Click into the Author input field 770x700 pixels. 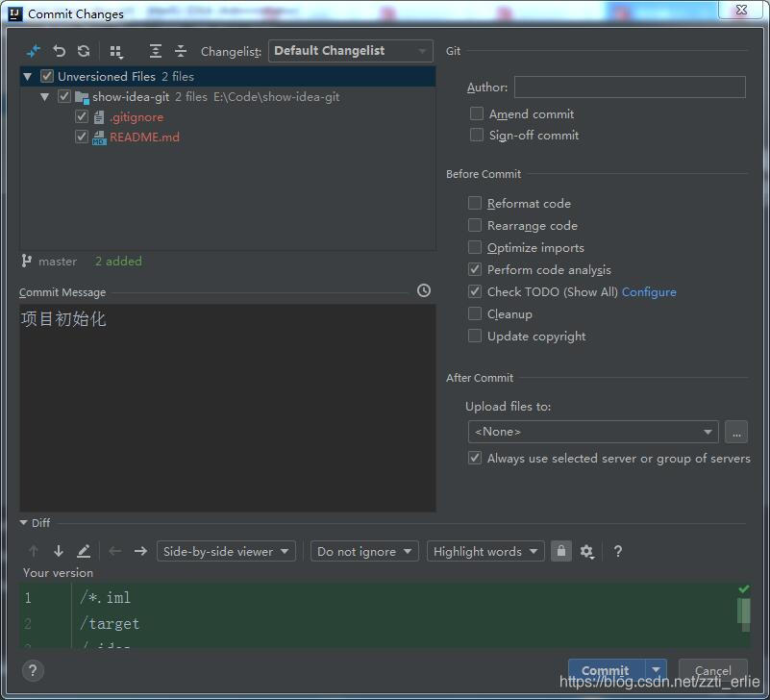click(x=629, y=87)
